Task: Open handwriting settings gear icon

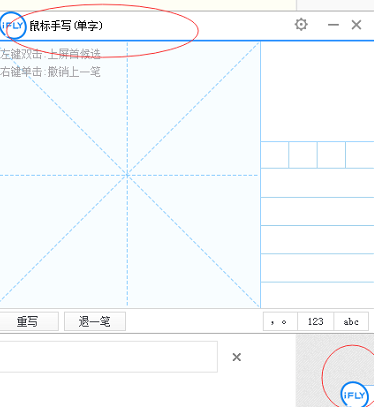Action: pos(301,25)
